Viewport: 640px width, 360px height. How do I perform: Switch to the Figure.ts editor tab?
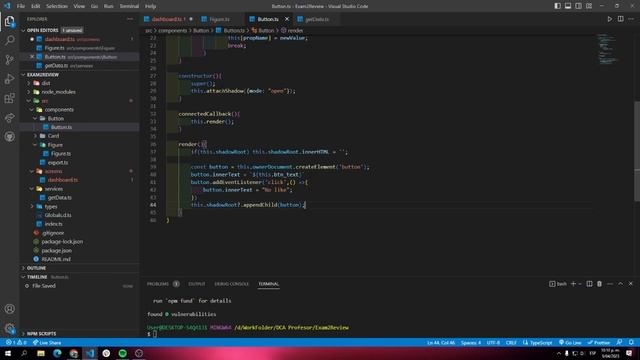click(219, 19)
